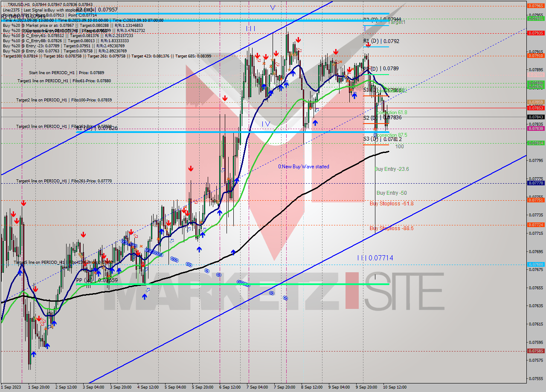Click the red 0.07585 price tag
The width and height of the screenshot is (546, 392).
535,351
